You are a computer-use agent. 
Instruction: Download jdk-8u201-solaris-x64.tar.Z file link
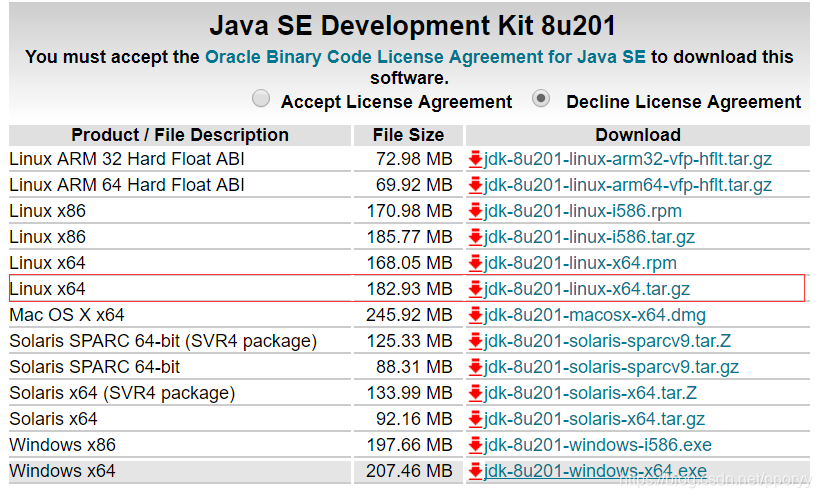click(x=590, y=393)
